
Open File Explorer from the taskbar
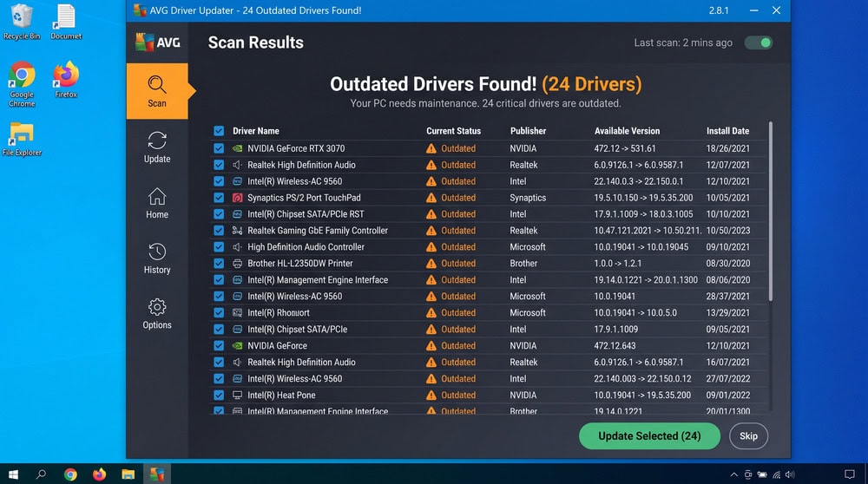coord(128,474)
